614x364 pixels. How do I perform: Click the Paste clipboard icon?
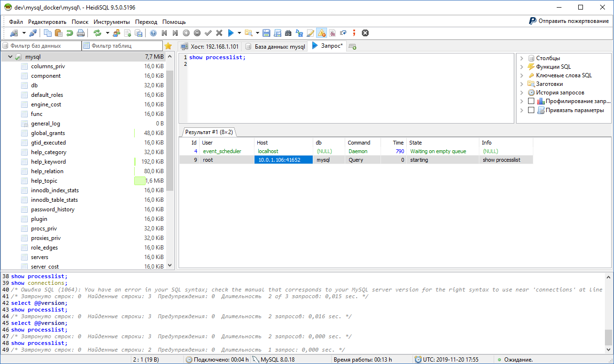click(59, 33)
